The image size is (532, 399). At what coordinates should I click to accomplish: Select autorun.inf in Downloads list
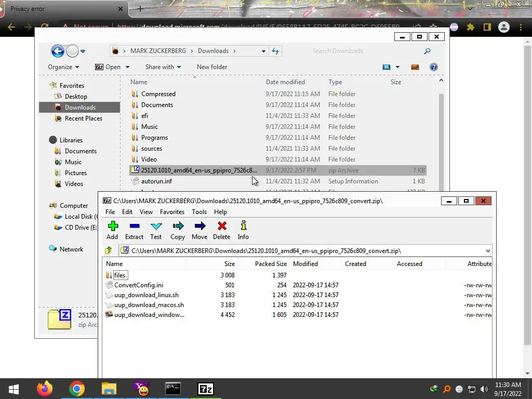pyautogui.click(x=156, y=181)
